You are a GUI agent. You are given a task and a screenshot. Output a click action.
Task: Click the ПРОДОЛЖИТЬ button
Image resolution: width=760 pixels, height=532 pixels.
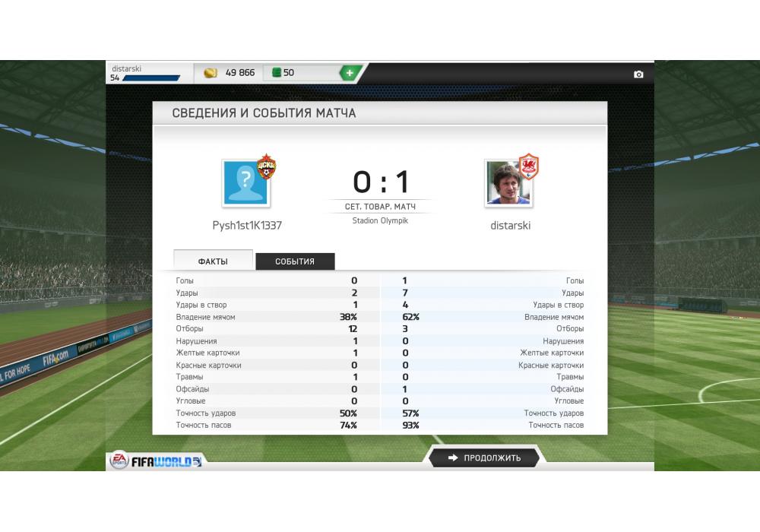point(483,458)
